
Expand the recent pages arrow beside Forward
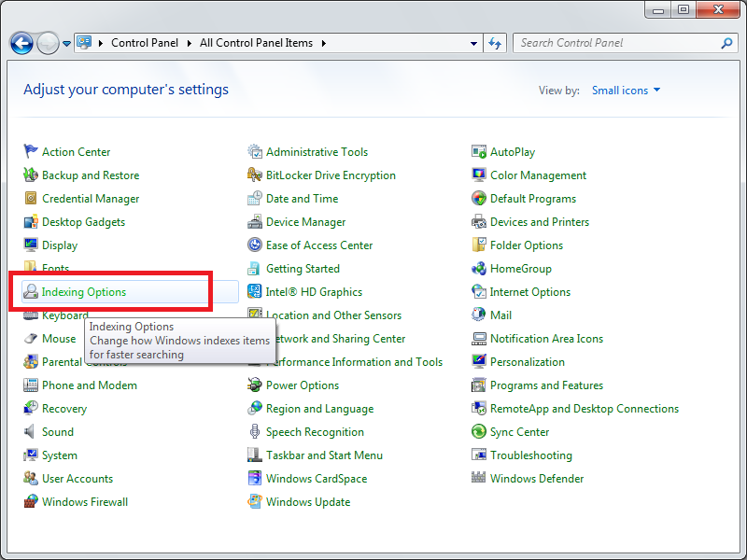click(x=66, y=43)
